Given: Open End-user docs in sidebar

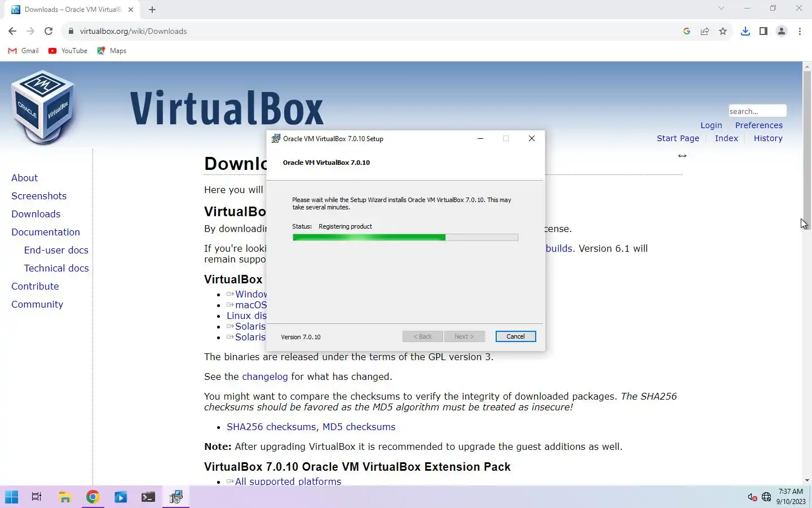Looking at the screenshot, I should tap(56, 250).
